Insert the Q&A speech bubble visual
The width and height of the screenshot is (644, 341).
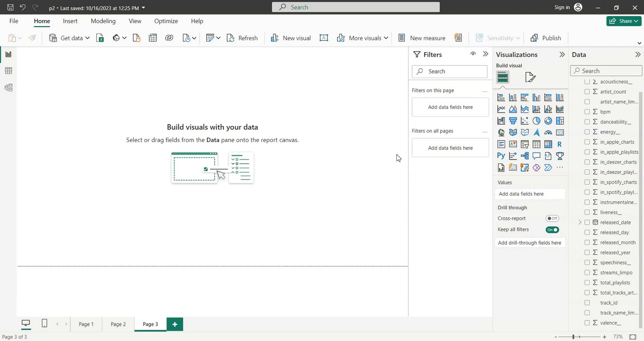[536, 156]
